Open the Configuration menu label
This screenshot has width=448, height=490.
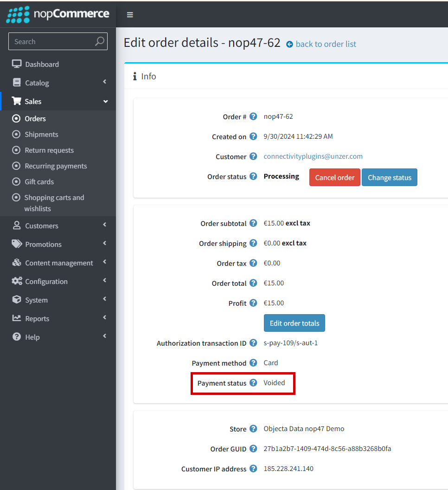[x=46, y=282]
